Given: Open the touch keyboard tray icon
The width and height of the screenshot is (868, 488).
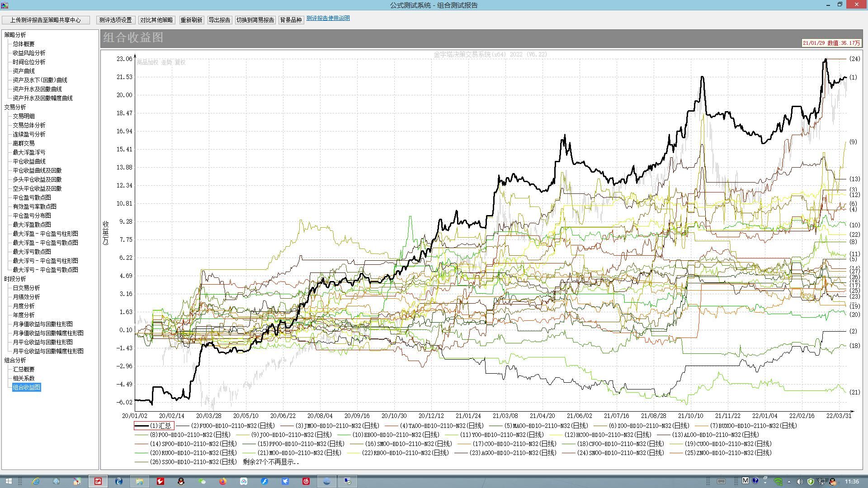Looking at the screenshot, I should click(x=721, y=481).
